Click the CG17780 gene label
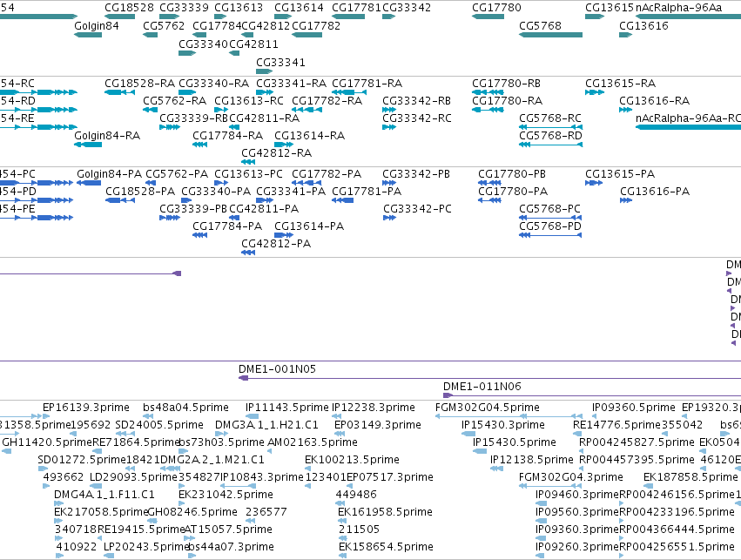Image resolution: width=741 pixels, height=560 pixels. click(496, 8)
